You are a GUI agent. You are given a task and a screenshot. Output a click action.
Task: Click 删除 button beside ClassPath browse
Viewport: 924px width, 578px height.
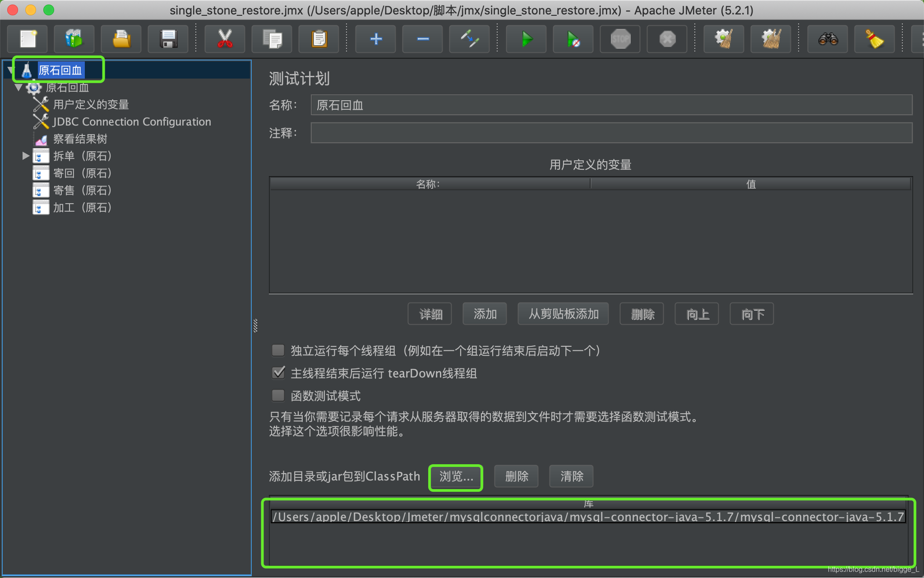coord(516,476)
